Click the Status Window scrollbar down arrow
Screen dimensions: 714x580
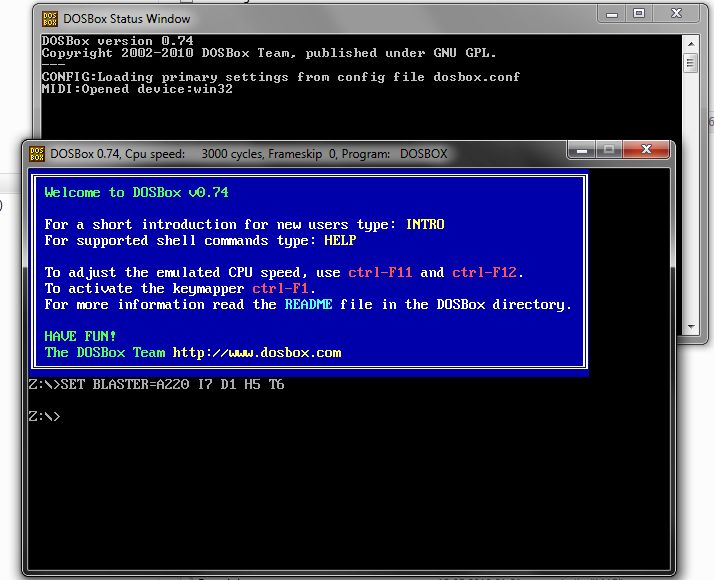691,326
